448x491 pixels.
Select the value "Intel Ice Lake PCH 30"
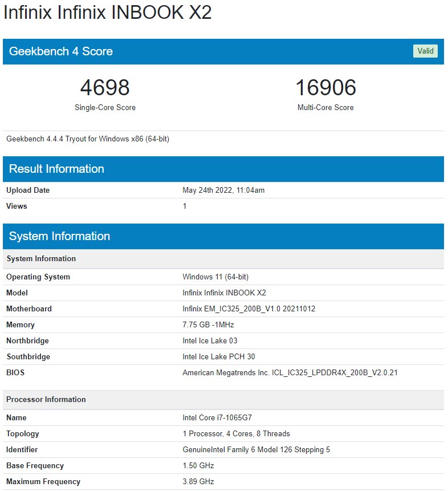point(218,356)
